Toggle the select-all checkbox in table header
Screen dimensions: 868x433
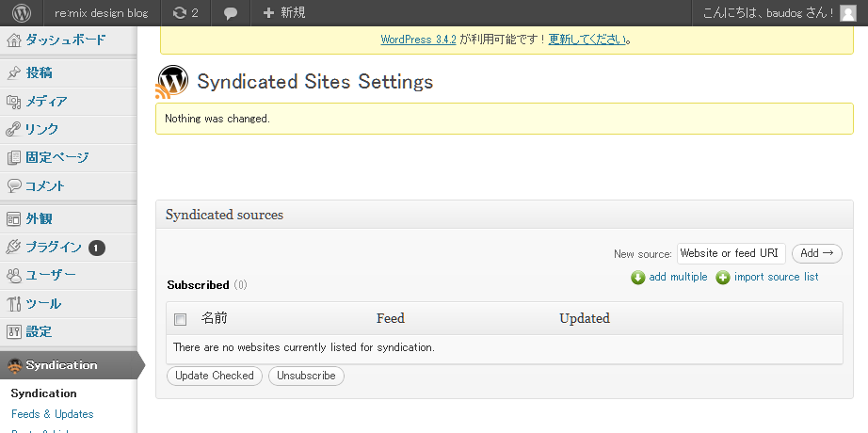point(181,319)
